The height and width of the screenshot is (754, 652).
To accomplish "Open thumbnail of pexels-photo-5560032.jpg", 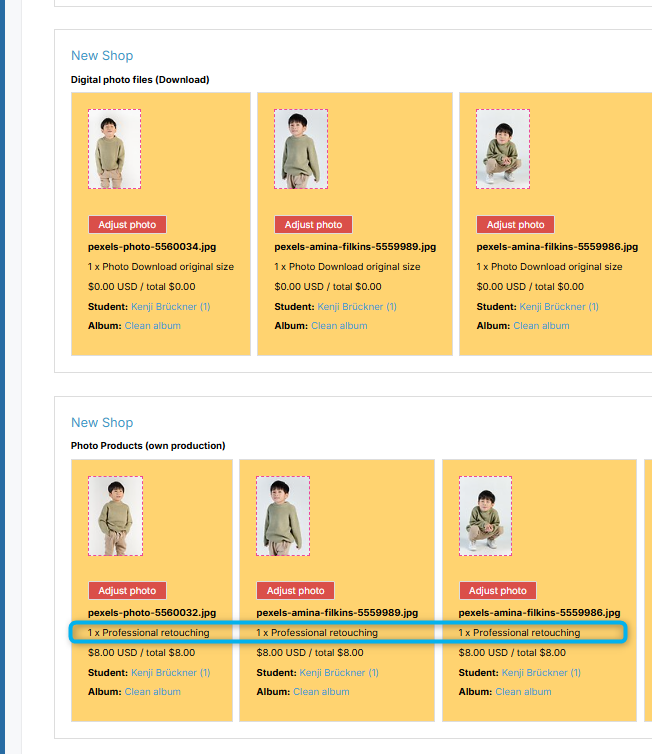I will point(115,516).
